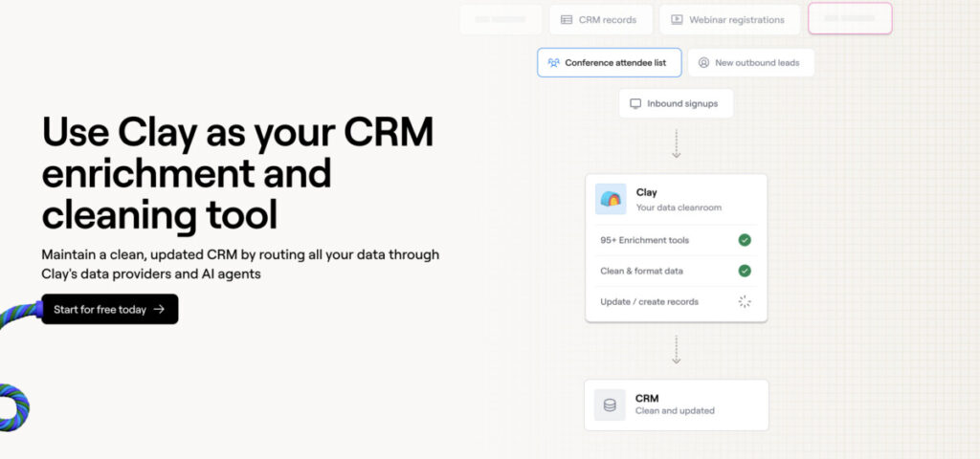Click the Maintain a clean, updated CRM paragraph

pos(240,264)
